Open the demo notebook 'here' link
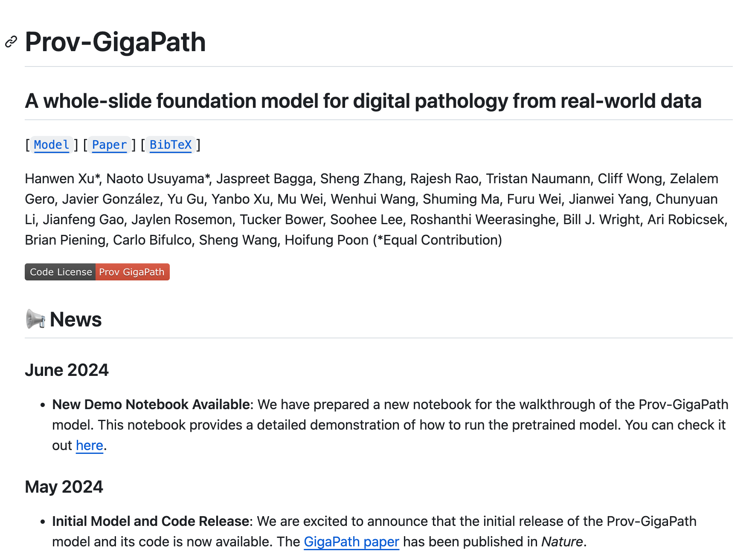 pos(90,445)
